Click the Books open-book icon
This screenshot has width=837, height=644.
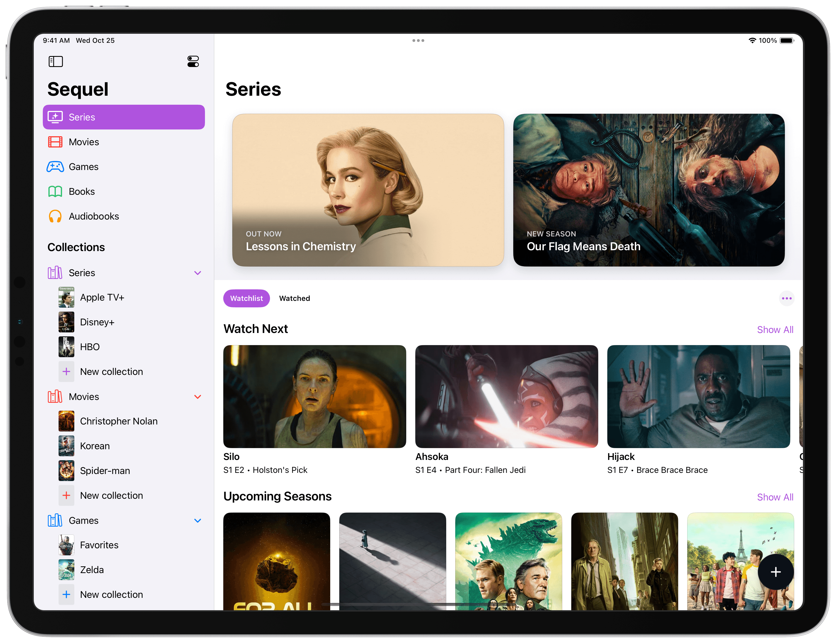(x=55, y=192)
